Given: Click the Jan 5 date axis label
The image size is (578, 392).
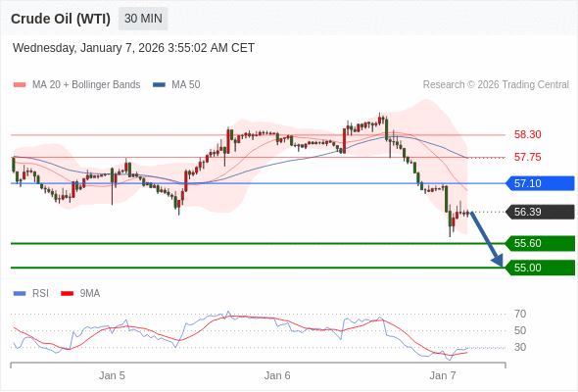Looking at the screenshot, I should pyautogui.click(x=112, y=375).
